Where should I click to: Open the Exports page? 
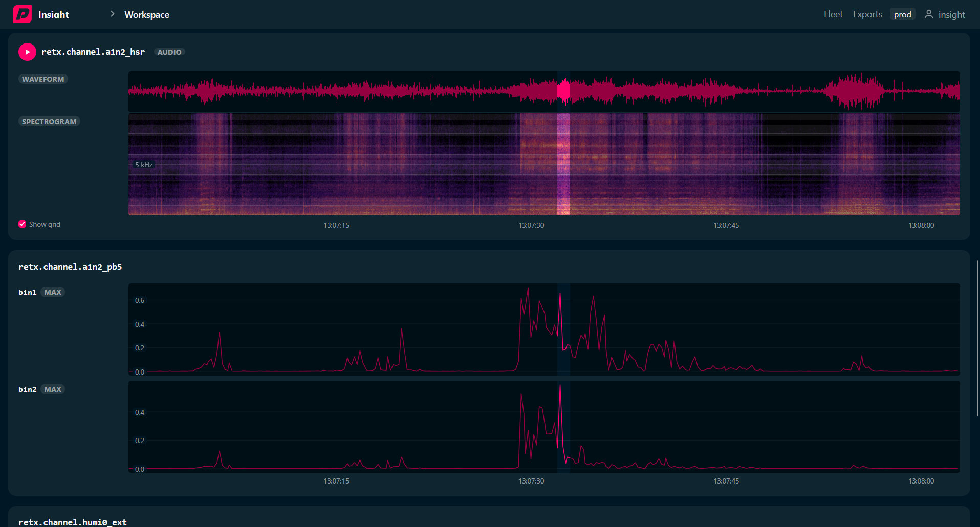867,14
